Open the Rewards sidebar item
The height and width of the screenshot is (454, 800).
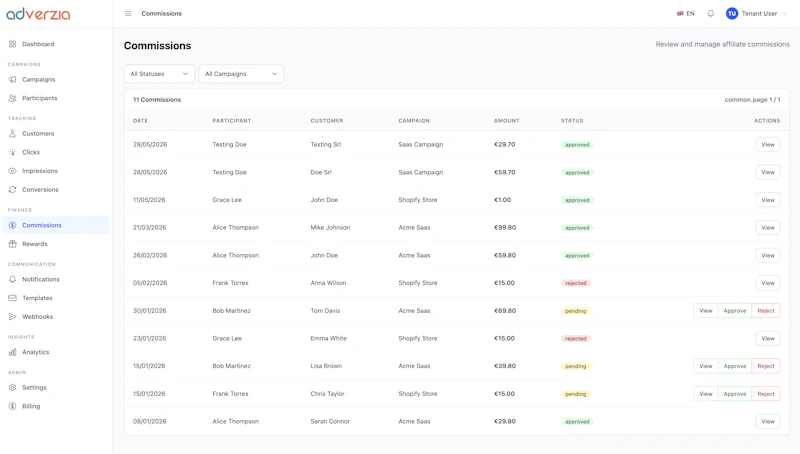(x=56, y=244)
